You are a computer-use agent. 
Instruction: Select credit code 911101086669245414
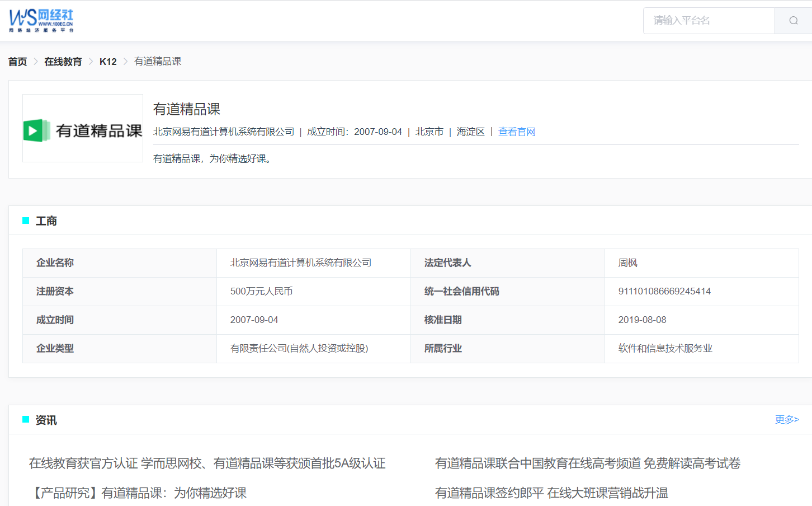664,292
